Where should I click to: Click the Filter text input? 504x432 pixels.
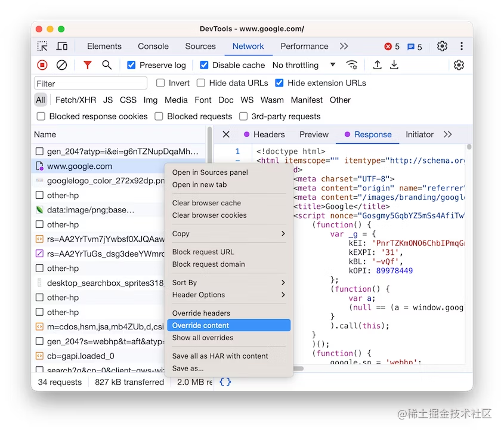point(91,84)
